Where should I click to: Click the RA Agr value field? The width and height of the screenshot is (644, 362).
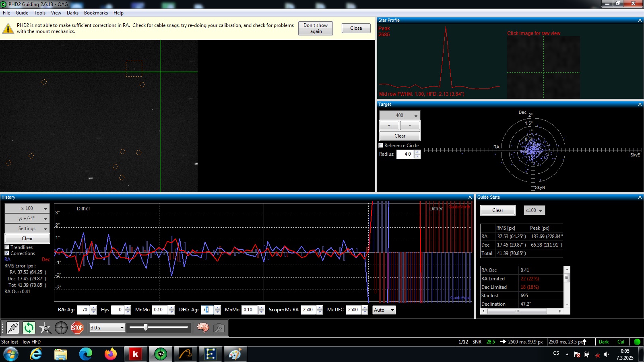pyautogui.click(x=84, y=310)
